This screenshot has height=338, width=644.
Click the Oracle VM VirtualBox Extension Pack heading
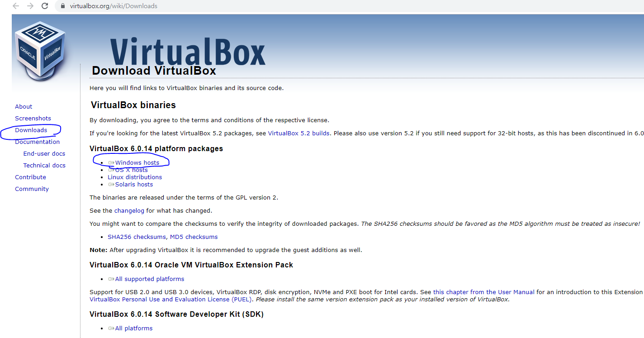[x=191, y=265]
